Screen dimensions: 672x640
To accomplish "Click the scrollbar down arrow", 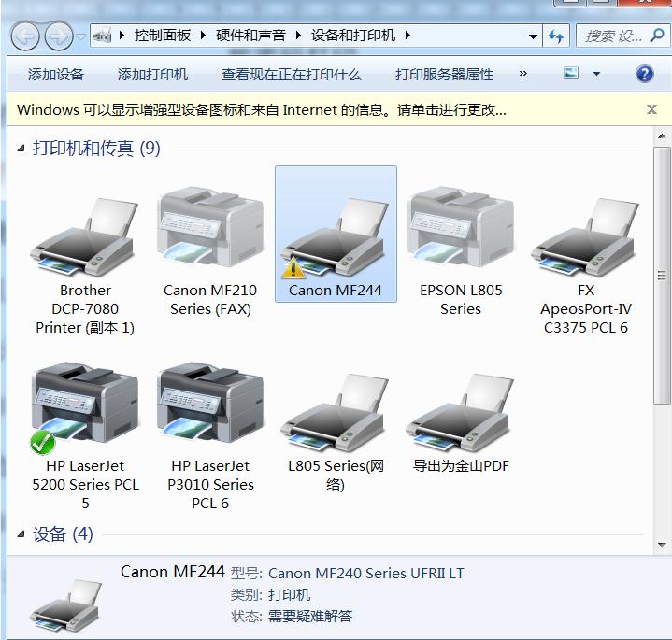I will (x=662, y=545).
